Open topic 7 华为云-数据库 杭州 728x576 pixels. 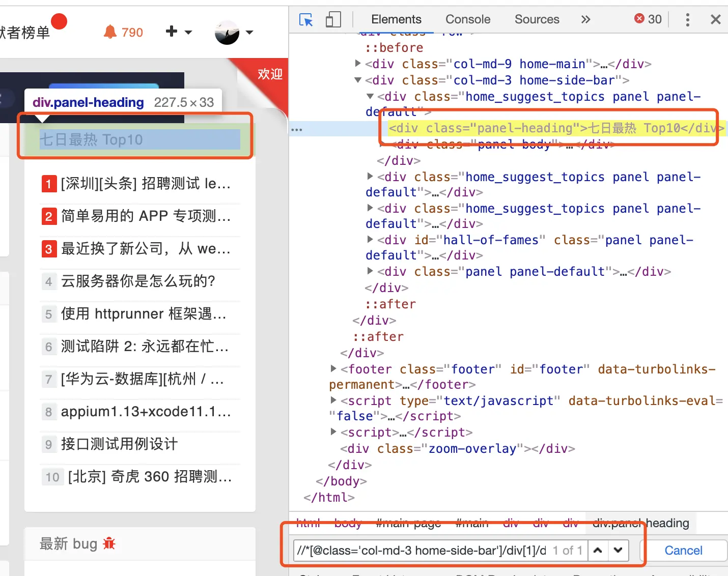(143, 379)
